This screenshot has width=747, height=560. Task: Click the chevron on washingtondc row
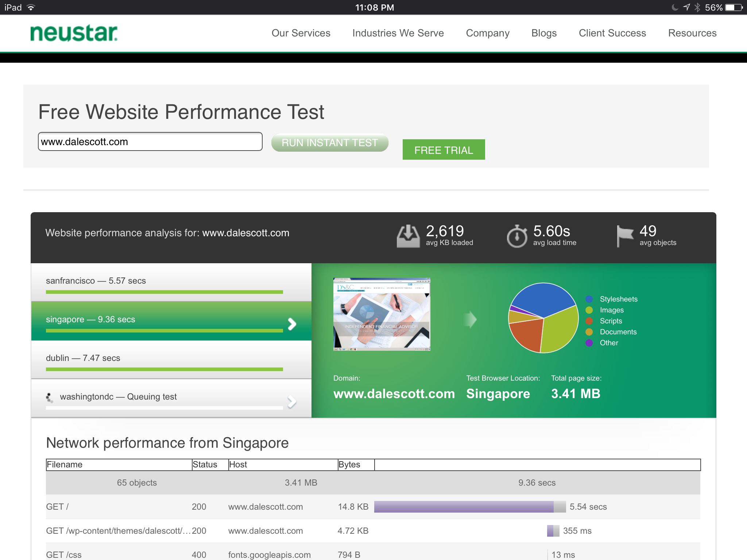pyautogui.click(x=292, y=401)
